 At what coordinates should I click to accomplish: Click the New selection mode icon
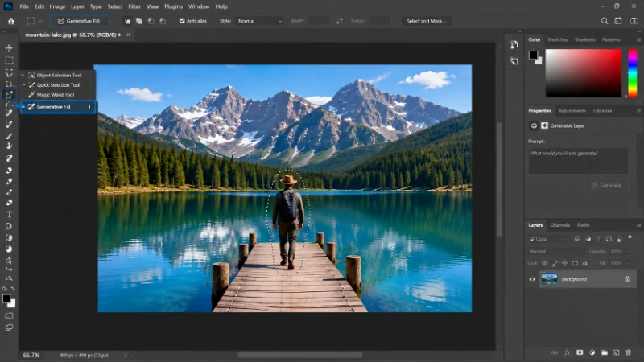128,21
